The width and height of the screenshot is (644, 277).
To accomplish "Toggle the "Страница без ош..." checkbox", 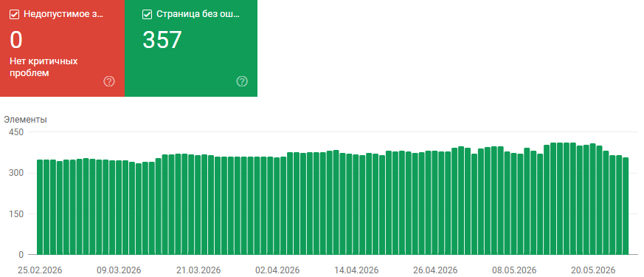I will pos(147,14).
